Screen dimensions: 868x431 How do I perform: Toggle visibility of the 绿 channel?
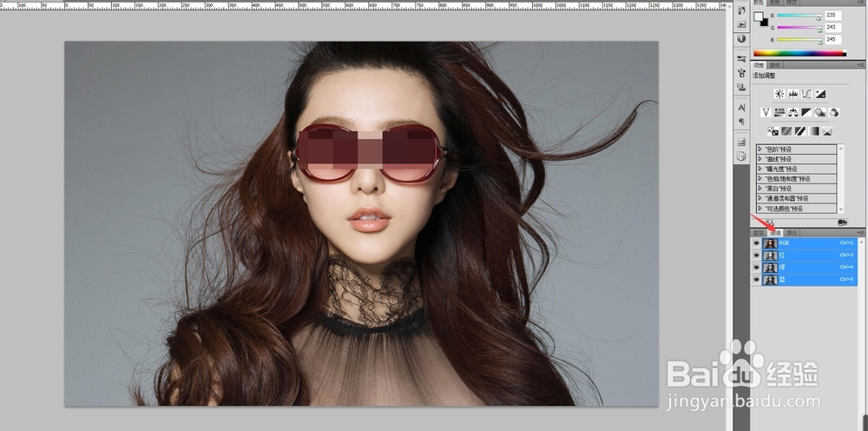click(x=756, y=268)
